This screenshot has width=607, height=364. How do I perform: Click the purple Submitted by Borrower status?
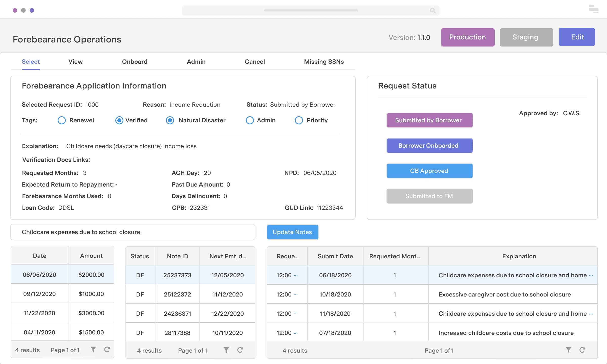pos(429,120)
